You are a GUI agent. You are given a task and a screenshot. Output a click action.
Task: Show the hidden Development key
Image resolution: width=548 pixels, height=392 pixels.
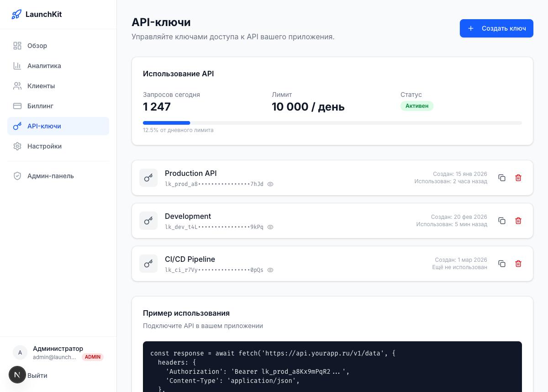pyautogui.click(x=270, y=227)
